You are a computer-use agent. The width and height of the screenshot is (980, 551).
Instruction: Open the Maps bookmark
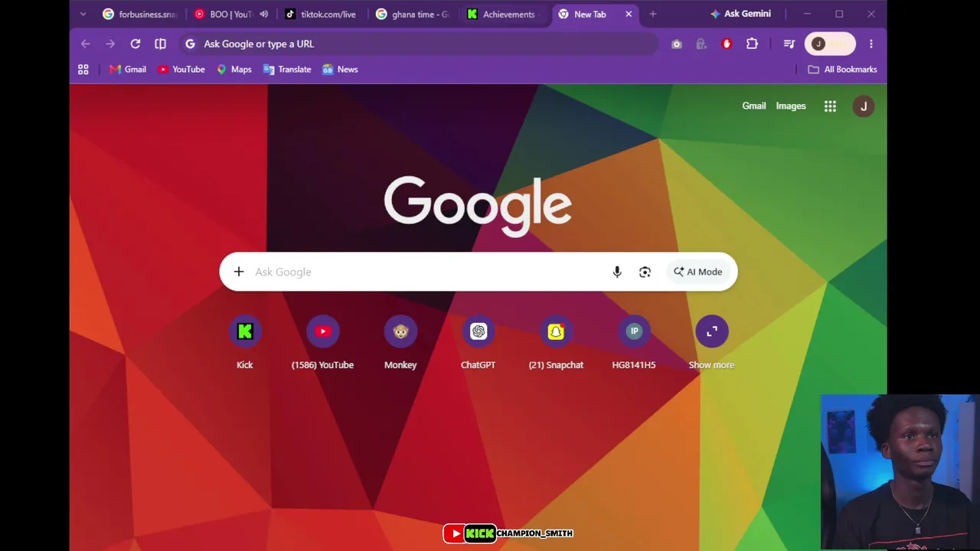pos(234,70)
